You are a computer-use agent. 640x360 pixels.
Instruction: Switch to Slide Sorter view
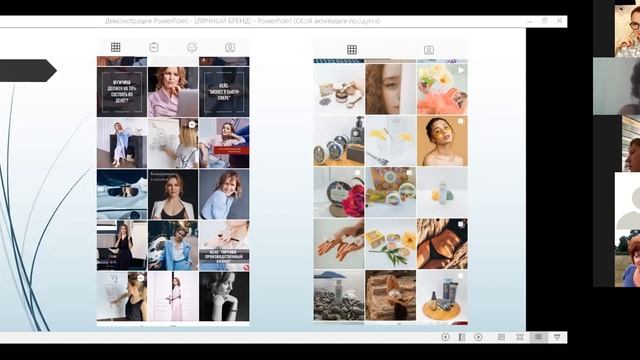tap(520, 337)
